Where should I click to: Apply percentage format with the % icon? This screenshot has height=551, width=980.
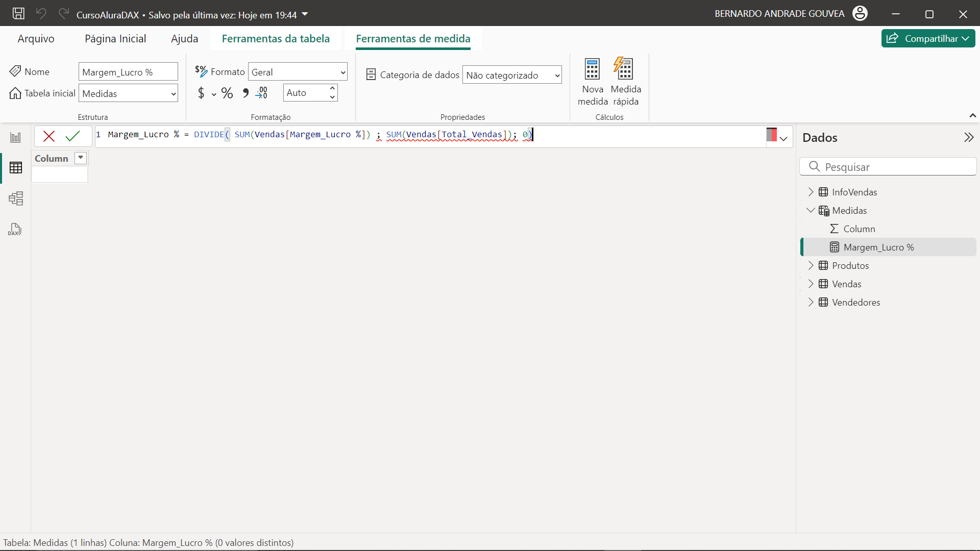click(227, 93)
